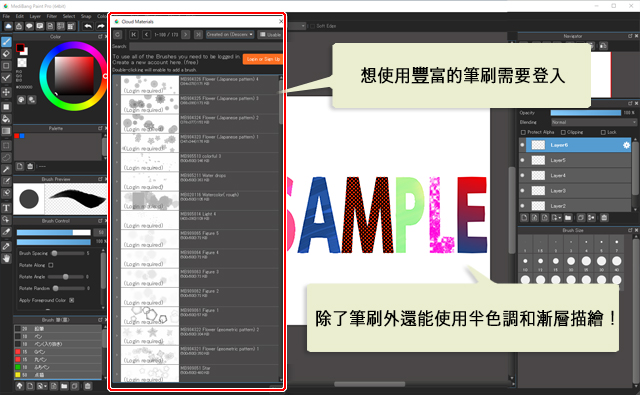Adjust the layer Opacity slider
640x395 pixels.
click(x=586, y=113)
